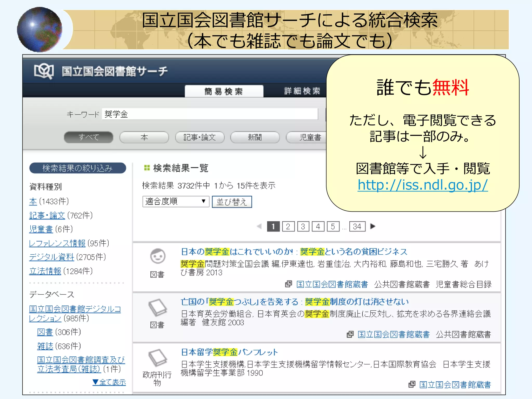Filter by レファレンス情報 (95件)
The height and width of the screenshot is (399, 532).
tap(57, 243)
